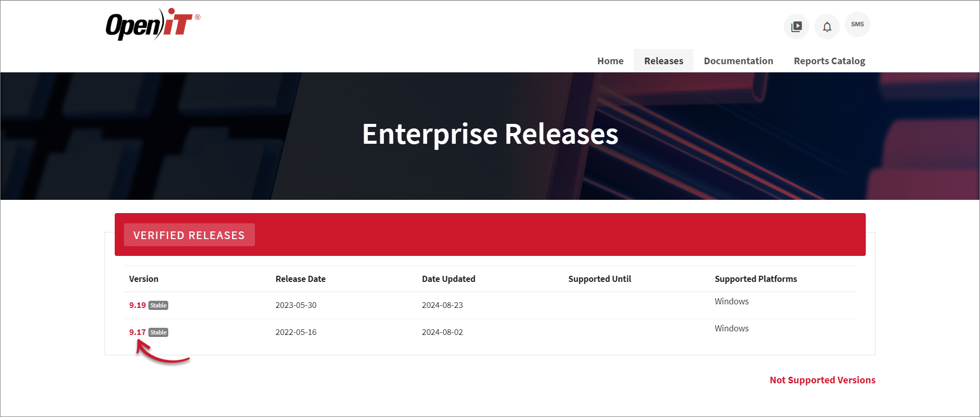This screenshot has height=417, width=980.
Task: Click the Release Date column header
Action: 300,279
